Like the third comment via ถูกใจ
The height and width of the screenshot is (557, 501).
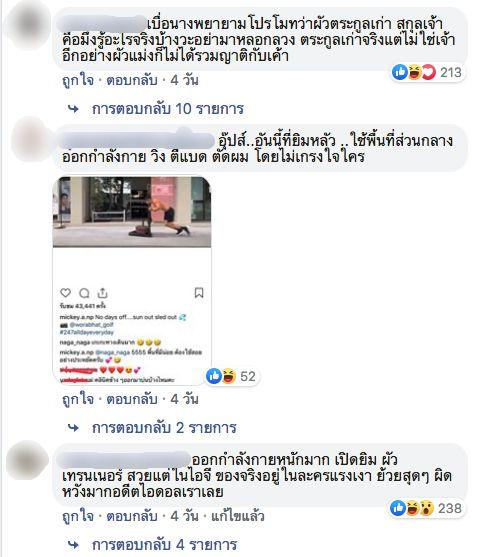[78, 516]
